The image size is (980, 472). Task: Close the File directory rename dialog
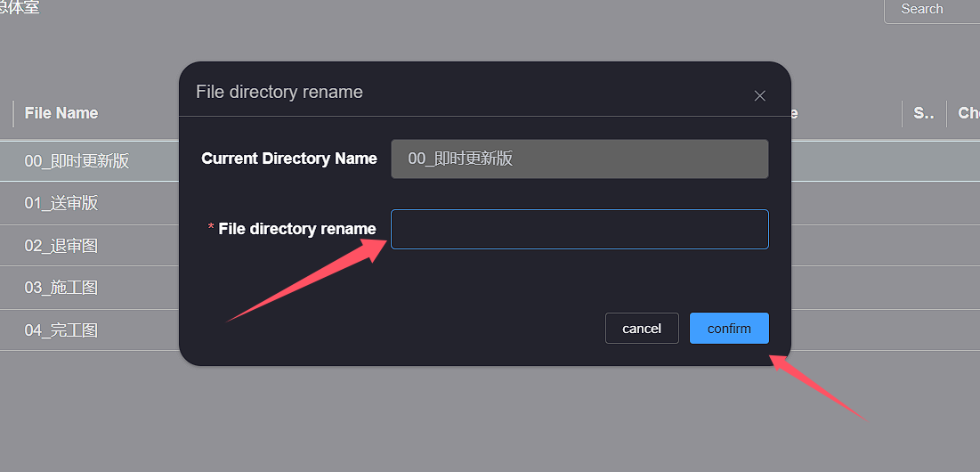759,95
